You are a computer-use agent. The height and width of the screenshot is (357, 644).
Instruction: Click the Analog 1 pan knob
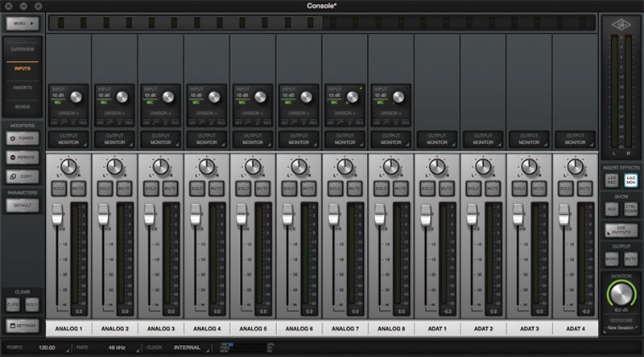point(68,166)
